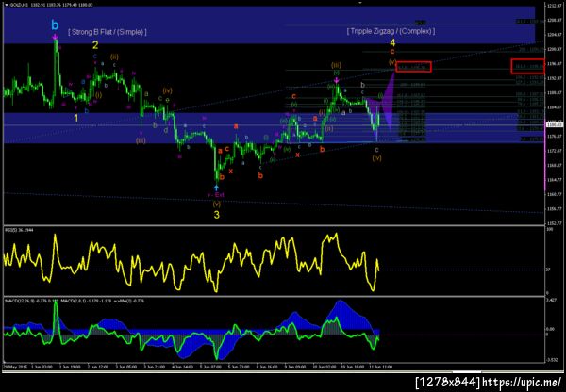Screen dimensions: 566x392
Task: Click the chart symbol dropdown triangle
Action: tap(7, 5)
